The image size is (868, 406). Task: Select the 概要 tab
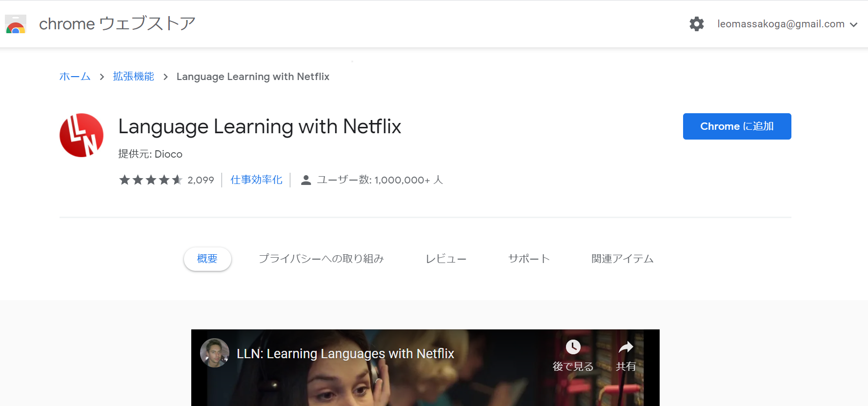(x=207, y=259)
